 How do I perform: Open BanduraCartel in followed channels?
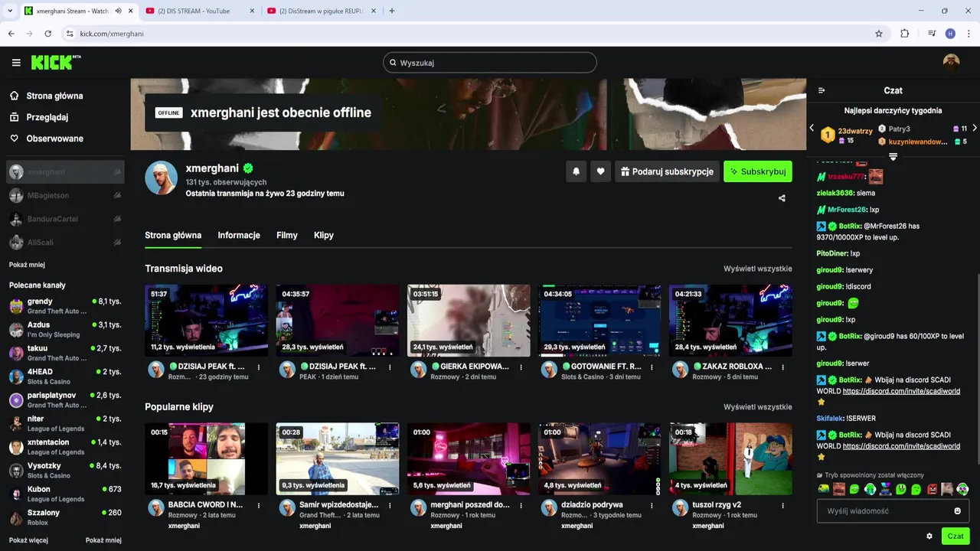[x=65, y=219]
